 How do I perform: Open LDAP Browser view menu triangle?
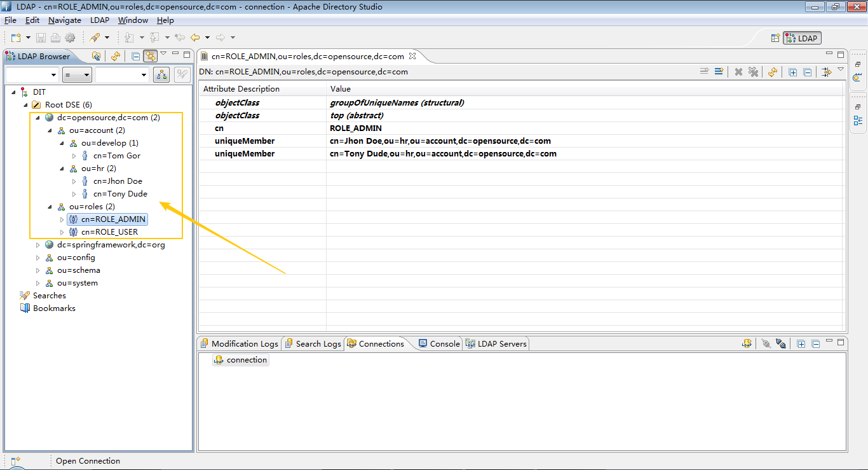(x=163, y=54)
